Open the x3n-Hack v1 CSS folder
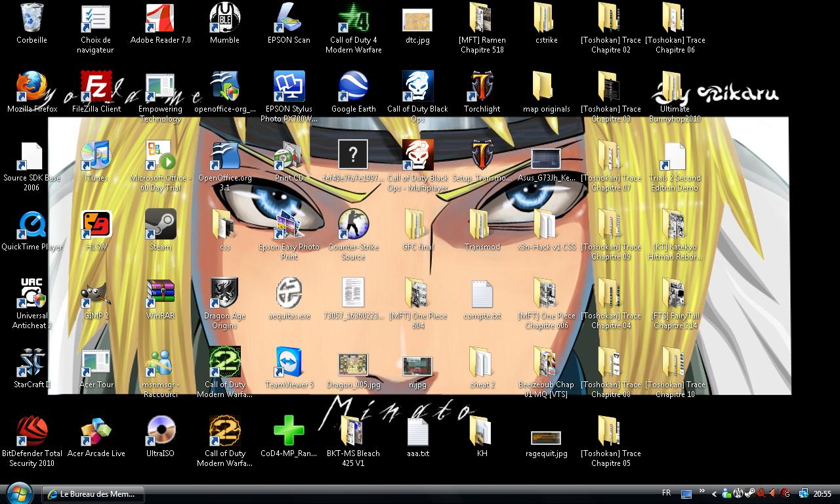Image resolution: width=840 pixels, height=504 pixels. click(x=546, y=224)
